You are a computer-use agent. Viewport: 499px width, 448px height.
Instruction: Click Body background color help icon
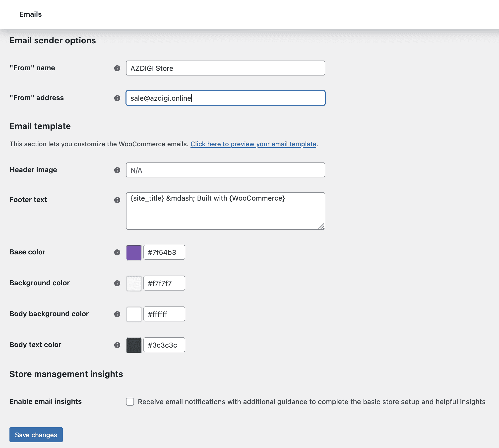click(x=117, y=314)
